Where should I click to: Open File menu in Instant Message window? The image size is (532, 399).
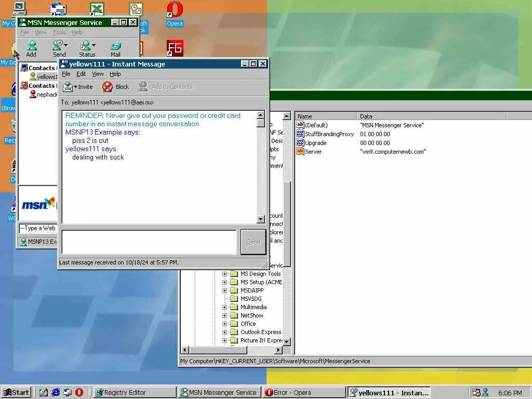[x=66, y=74]
